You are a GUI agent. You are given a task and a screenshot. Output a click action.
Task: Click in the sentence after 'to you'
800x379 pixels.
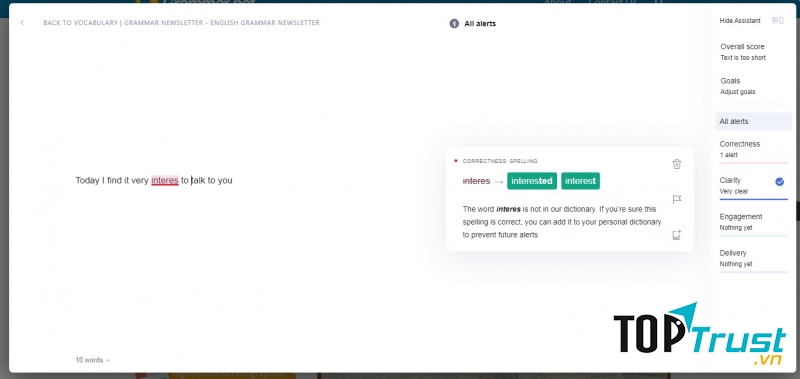tap(234, 180)
